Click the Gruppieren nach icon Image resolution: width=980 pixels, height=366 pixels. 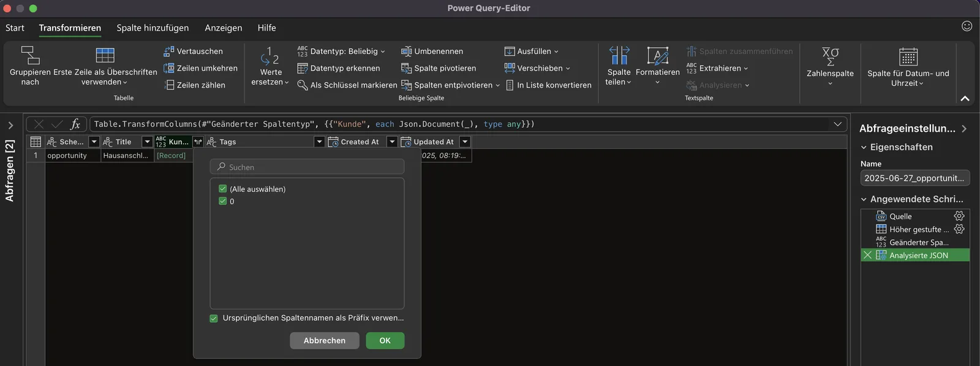click(30, 55)
